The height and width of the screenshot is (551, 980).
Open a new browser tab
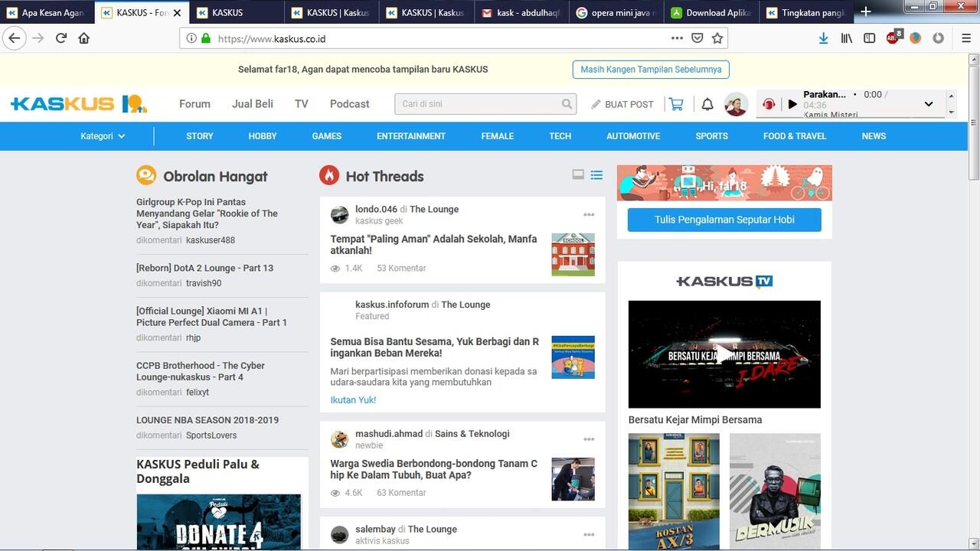click(866, 11)
